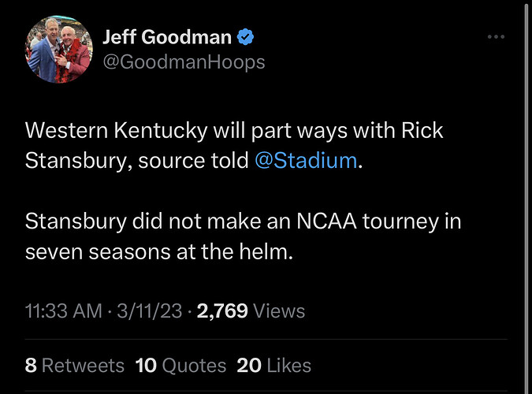Click the blue verified badge

pyautogui.click(x=245, y=36)
